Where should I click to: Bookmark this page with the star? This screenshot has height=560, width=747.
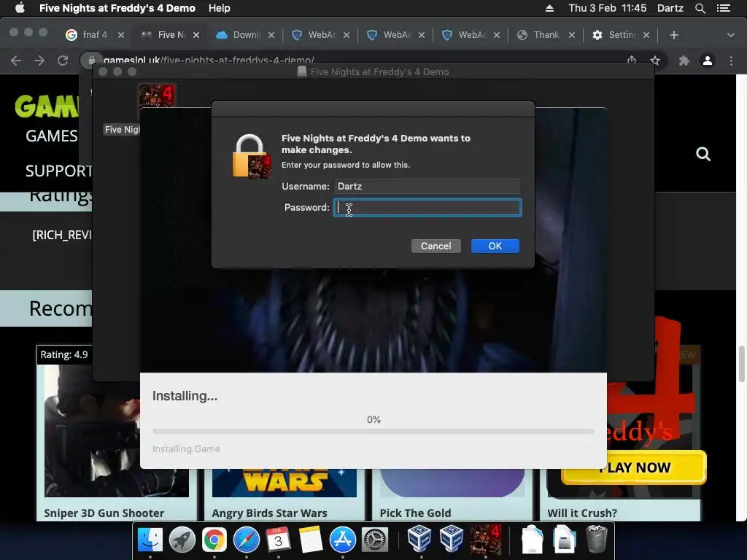click(655, 61)
